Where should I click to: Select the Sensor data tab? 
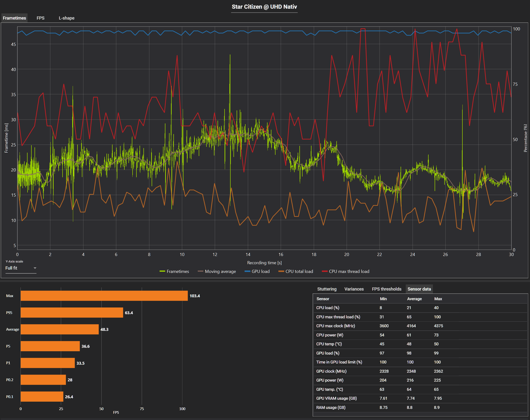[x=419, y=289]
